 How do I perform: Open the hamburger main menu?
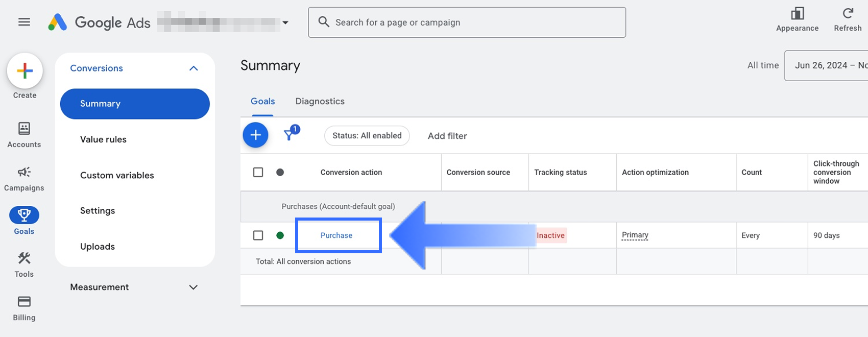[x=24, y=22]
